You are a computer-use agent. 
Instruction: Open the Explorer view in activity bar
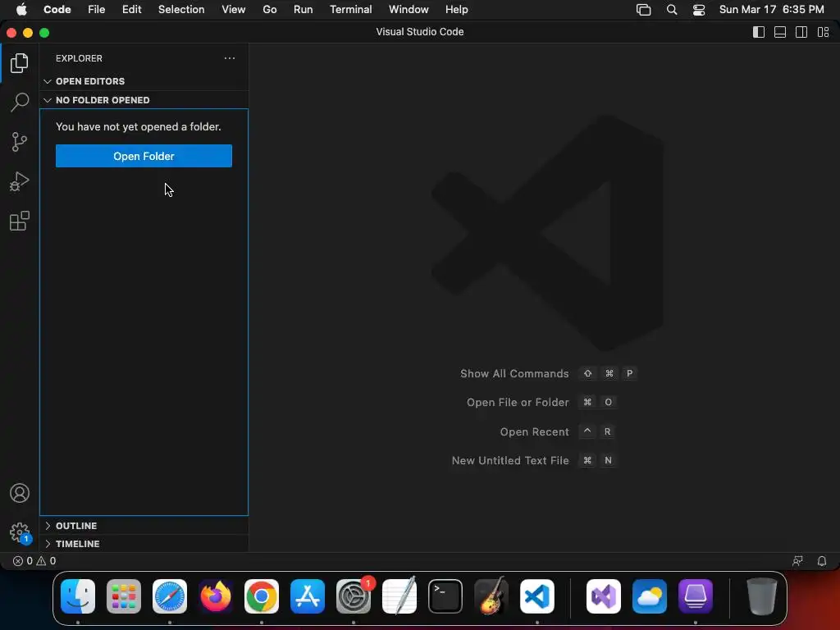(x=20, y=63)
